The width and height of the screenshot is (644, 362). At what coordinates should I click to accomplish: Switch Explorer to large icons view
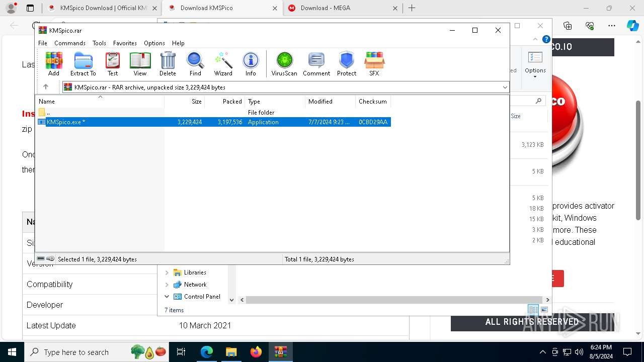coord(544,310)
